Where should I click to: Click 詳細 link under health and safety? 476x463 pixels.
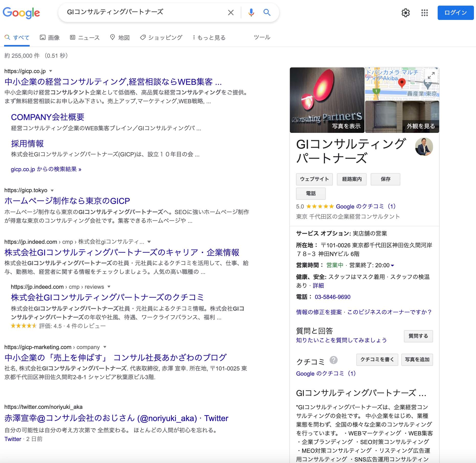coord(318,286)
